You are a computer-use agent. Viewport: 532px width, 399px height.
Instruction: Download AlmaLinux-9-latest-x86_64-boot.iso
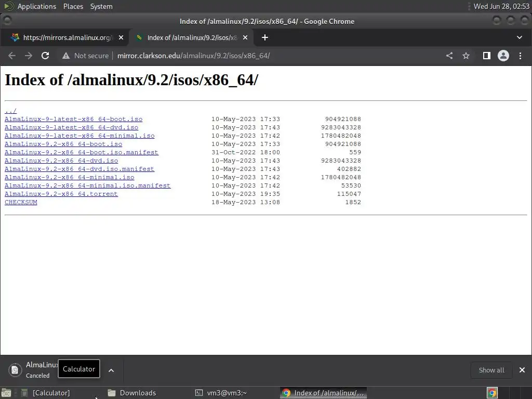click(73, 119)
